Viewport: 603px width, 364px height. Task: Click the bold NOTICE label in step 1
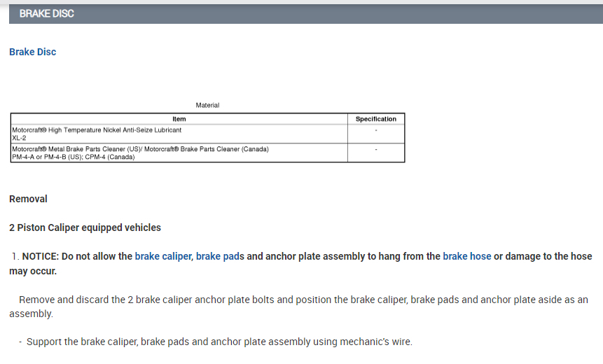pyautogui.click(x=40, y=256)
